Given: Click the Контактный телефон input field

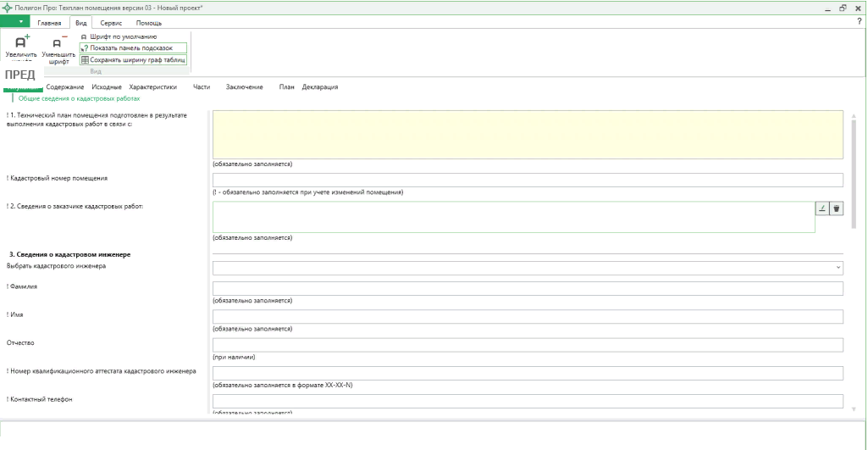Looking at the screenshot, I should coord(528,401).
